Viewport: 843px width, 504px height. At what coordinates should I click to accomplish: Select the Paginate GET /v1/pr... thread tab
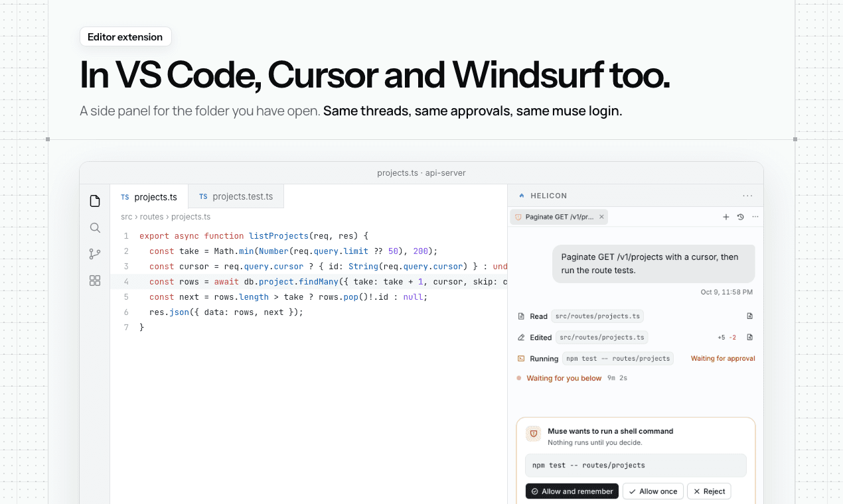[559, 217]
